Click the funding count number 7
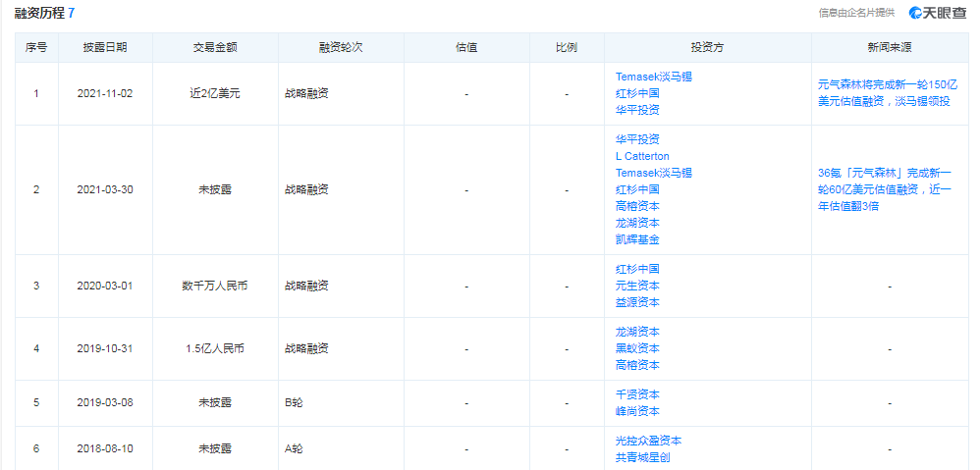 coord(72,13)
